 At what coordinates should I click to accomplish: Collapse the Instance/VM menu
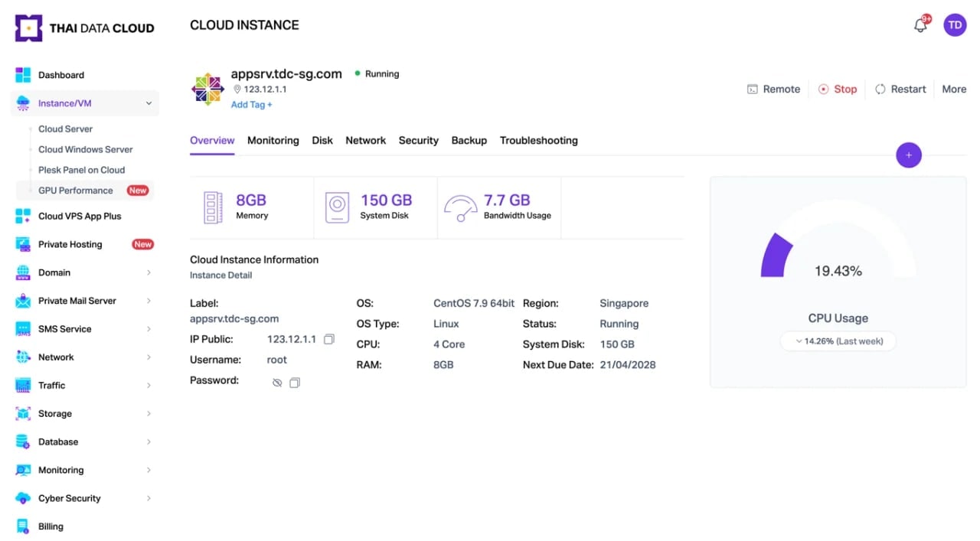149,103
